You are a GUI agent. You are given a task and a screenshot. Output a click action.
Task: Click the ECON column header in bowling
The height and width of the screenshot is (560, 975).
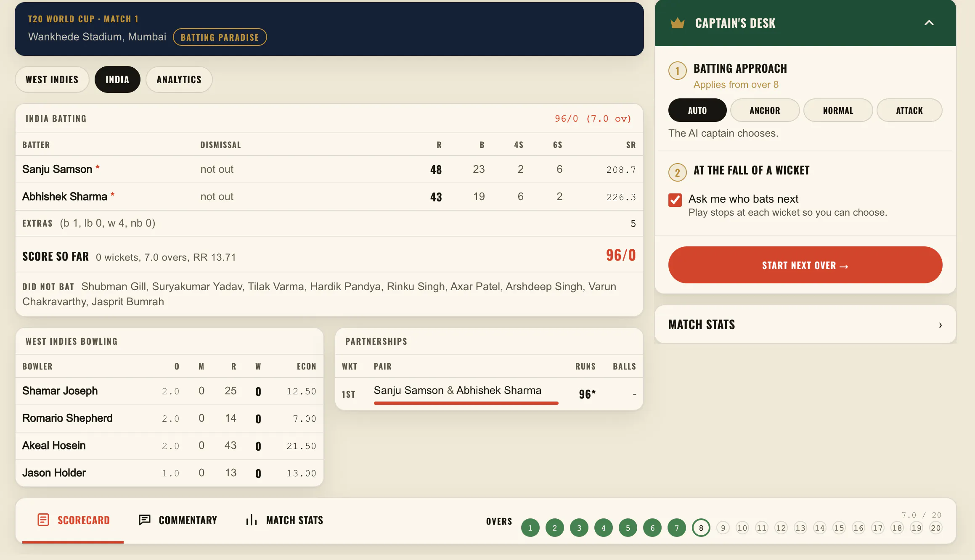coord(306,367)
